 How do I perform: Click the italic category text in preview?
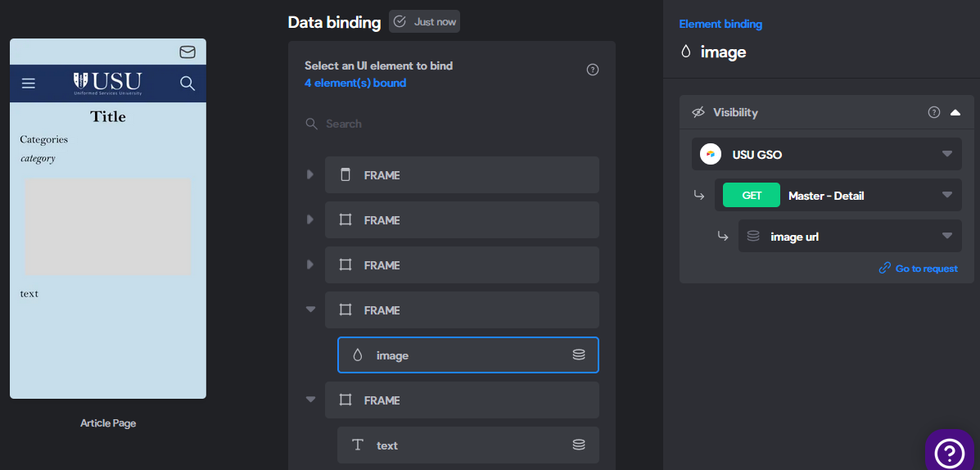tap(38, 159)
